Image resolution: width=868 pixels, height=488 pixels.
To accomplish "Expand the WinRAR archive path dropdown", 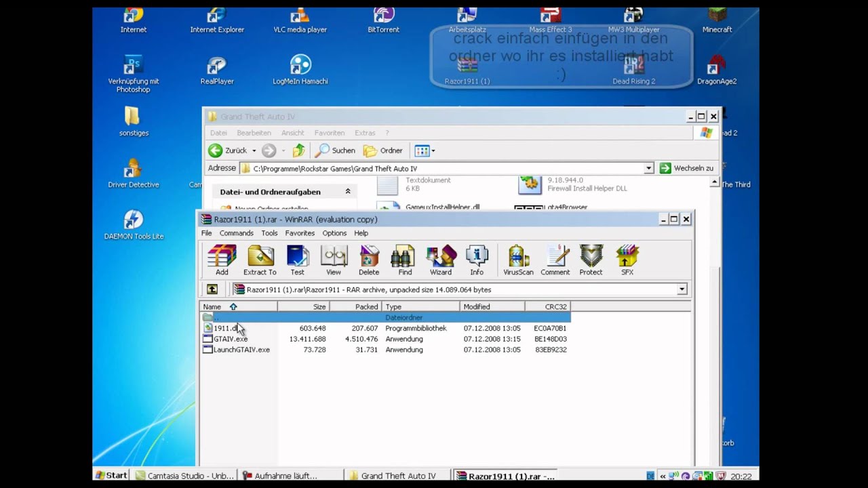I will click(x=682, y=289).
